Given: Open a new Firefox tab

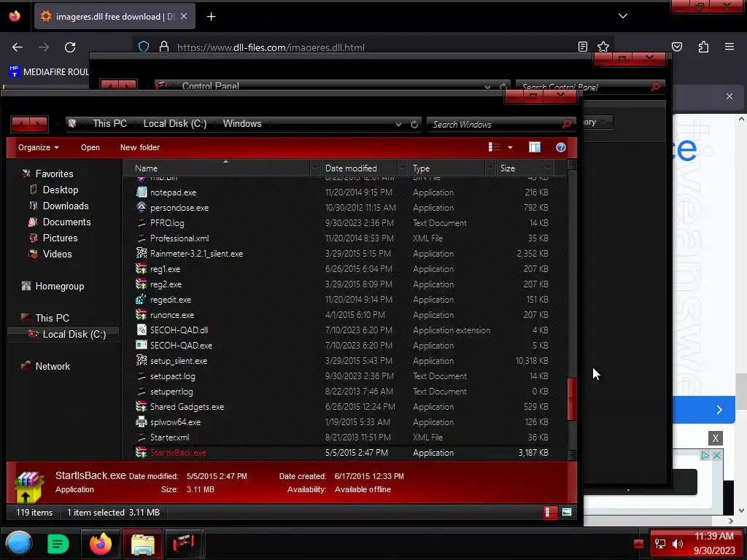Looking at the screenshot, I should click(x=211, y=17).
